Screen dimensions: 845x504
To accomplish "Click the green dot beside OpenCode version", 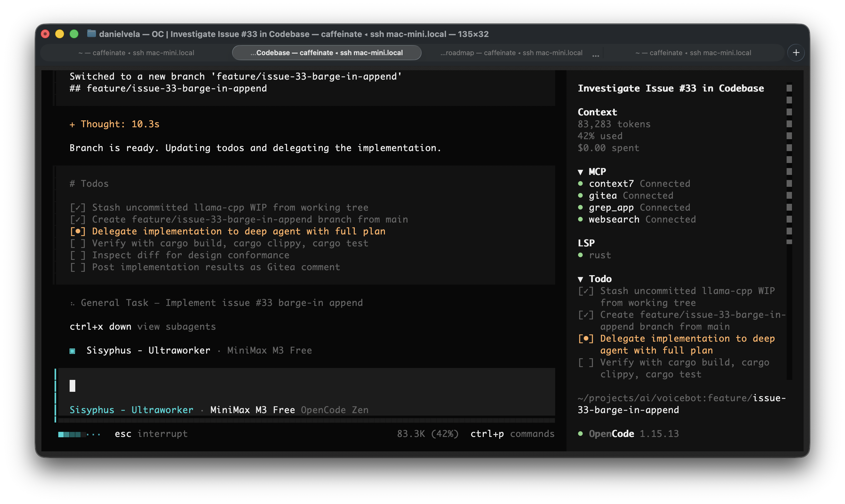I will point(580,434).
